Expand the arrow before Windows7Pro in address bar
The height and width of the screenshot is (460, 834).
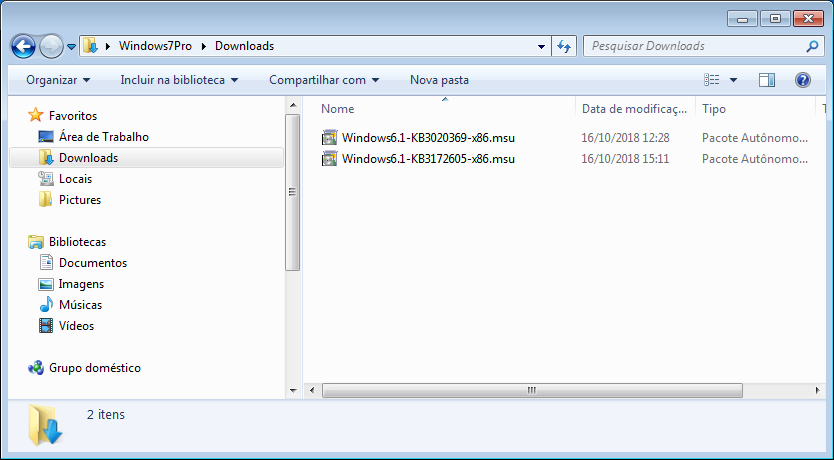108,46
